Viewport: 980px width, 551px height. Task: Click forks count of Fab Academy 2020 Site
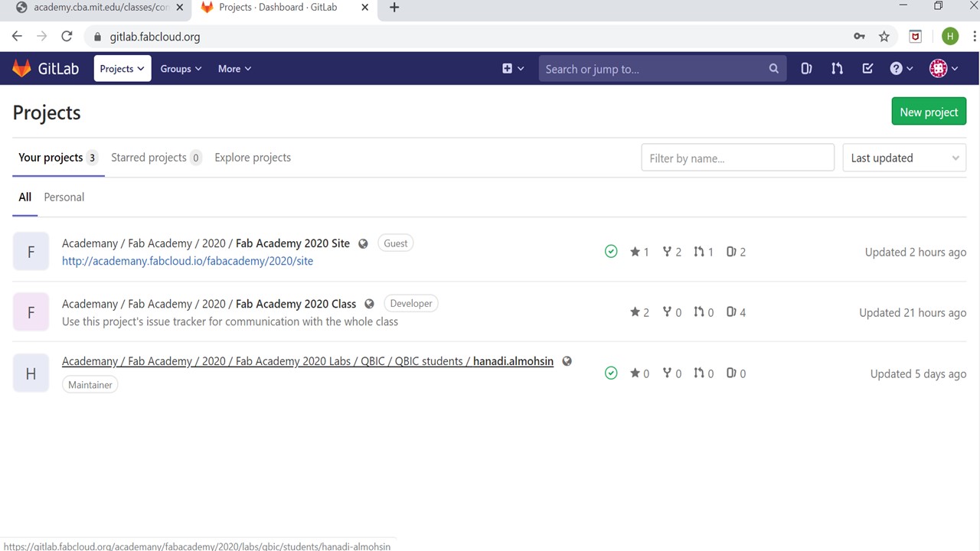pyautogui.click(x=672, y=252)
